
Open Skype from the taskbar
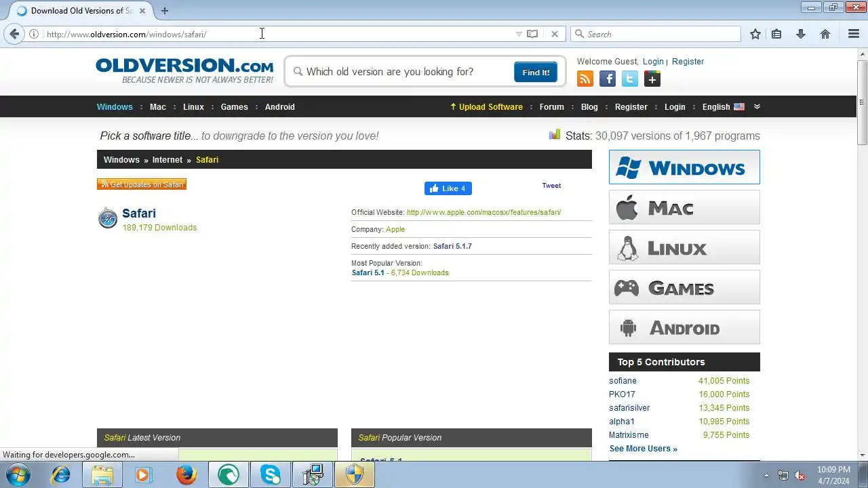(x=271, y=474)
